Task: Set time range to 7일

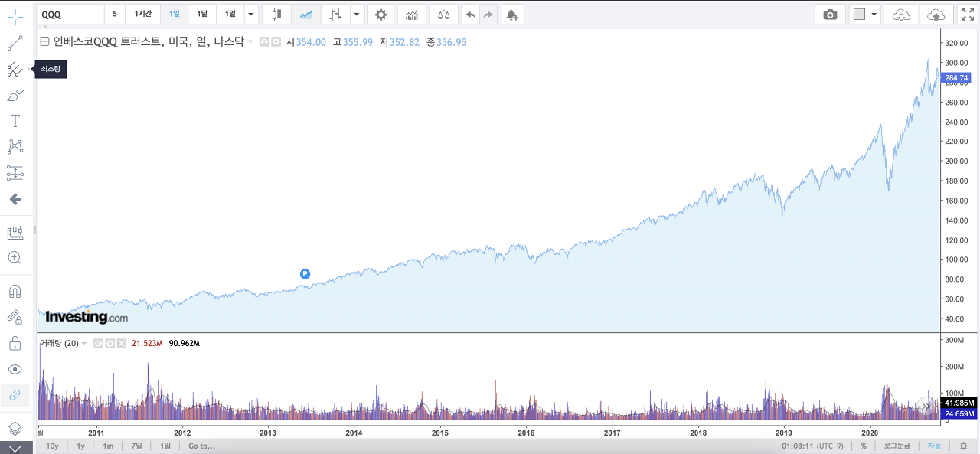Action: [136, 446]
